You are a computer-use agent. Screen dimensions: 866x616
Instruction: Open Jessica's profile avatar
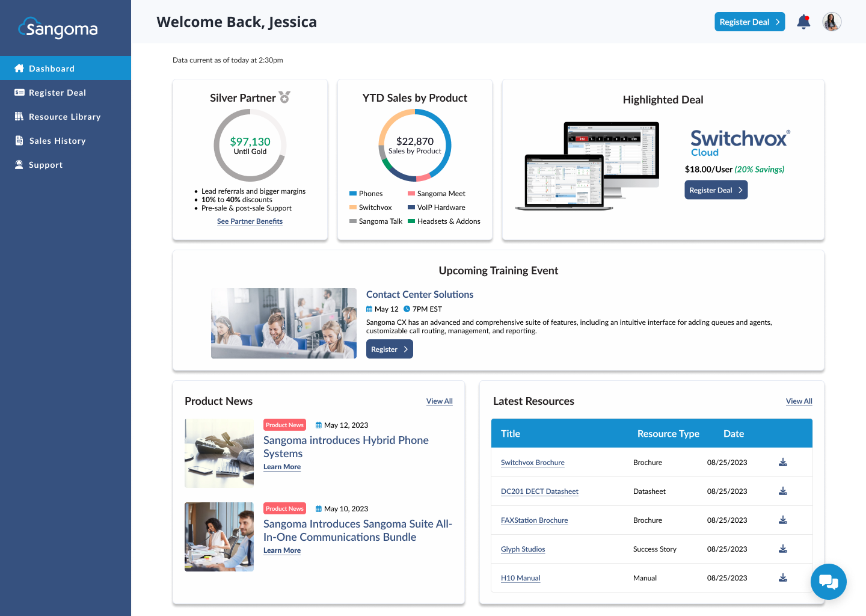pos(832,21)
